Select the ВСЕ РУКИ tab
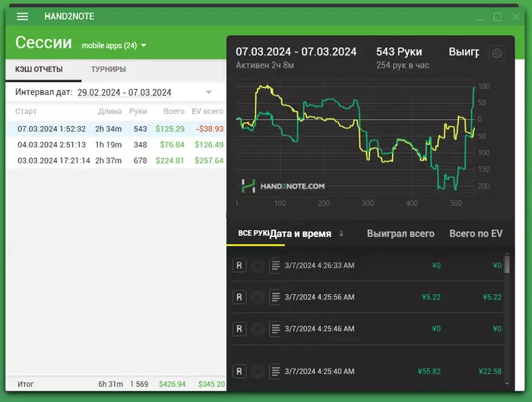This screenshot has width=532, height=402. pos(253,233)
